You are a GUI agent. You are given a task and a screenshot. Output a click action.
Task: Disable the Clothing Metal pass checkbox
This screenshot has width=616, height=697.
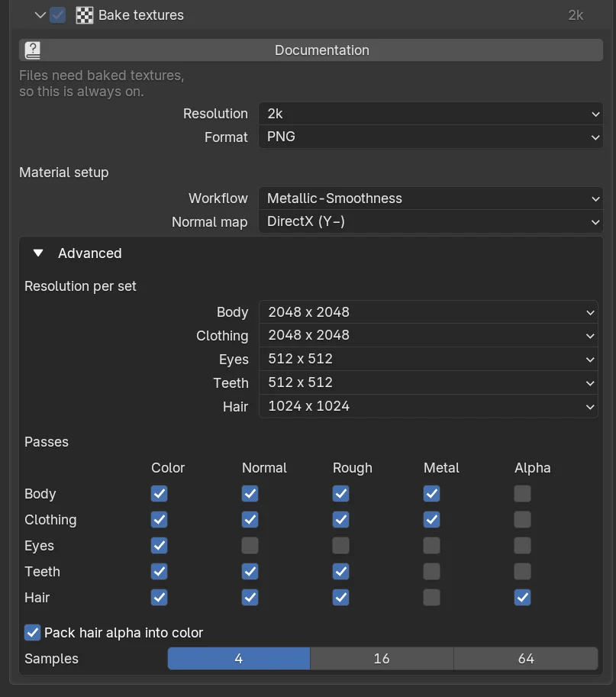(431, 520)
